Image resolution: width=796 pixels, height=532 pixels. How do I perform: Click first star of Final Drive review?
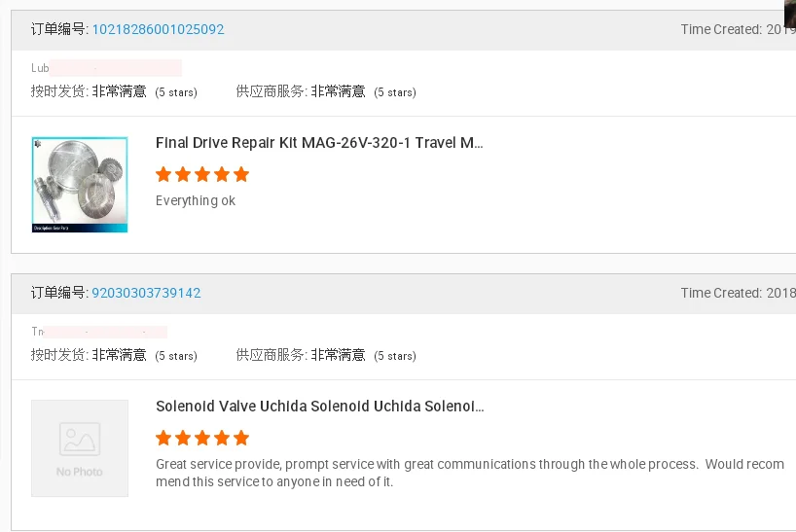pos(163,175)
